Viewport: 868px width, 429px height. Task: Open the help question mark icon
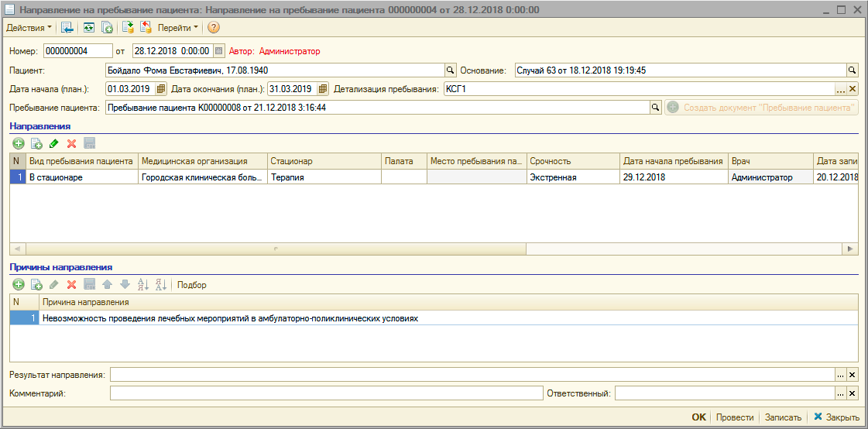point(214,28)
